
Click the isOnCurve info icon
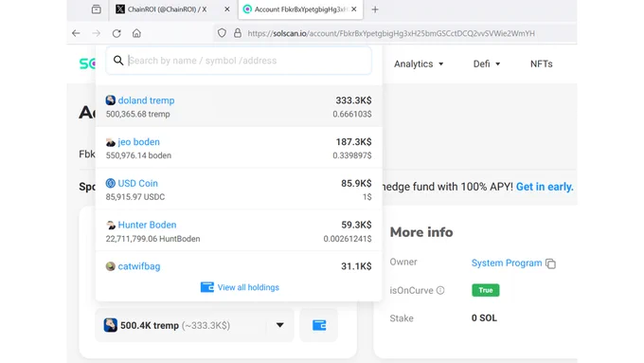tap(440, 290)
